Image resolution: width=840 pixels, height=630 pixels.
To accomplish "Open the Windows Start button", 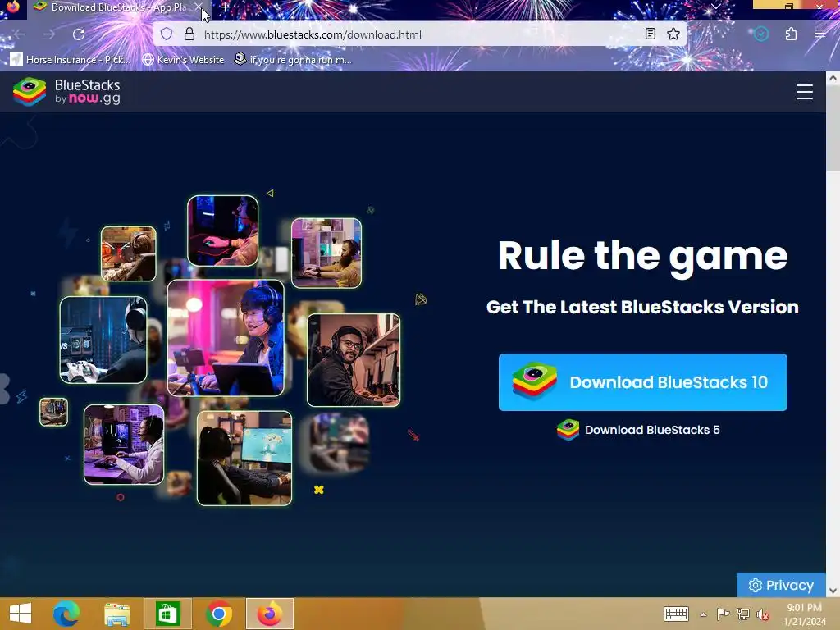I will (21, 614).
